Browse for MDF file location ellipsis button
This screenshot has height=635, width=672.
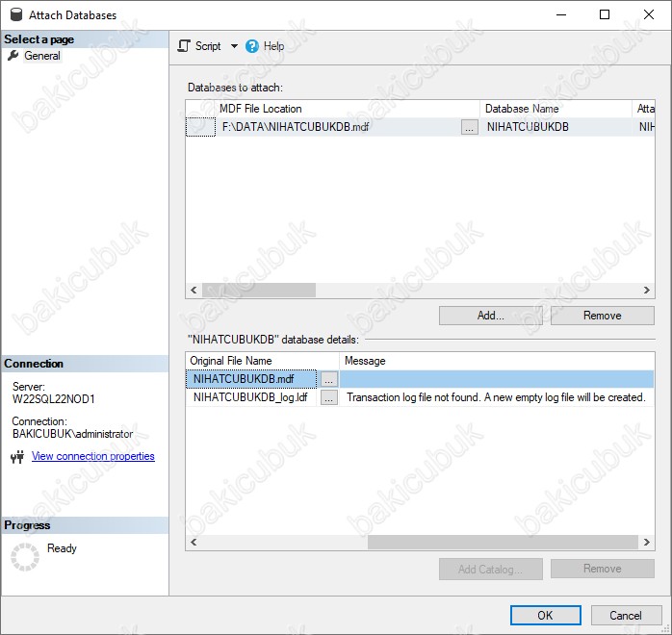(469, 127)
